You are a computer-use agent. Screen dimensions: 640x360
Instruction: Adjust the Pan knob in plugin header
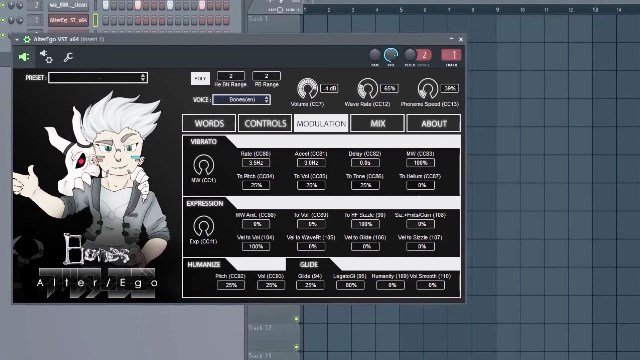pyautogui.click(x=374, y=54)
